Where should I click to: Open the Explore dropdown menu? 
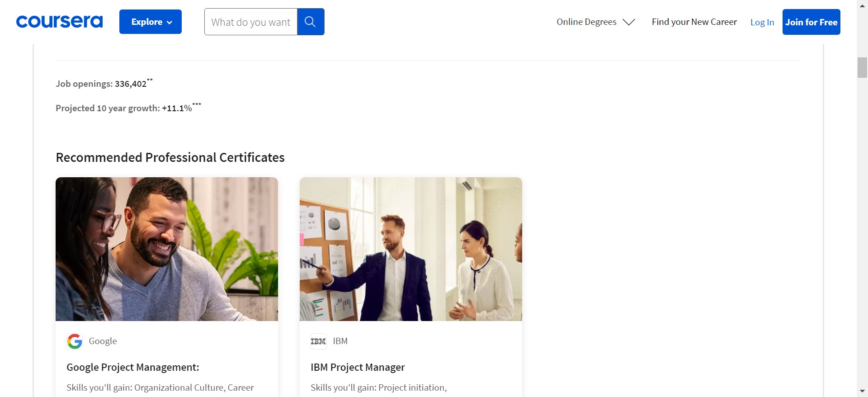click(151, 22)
